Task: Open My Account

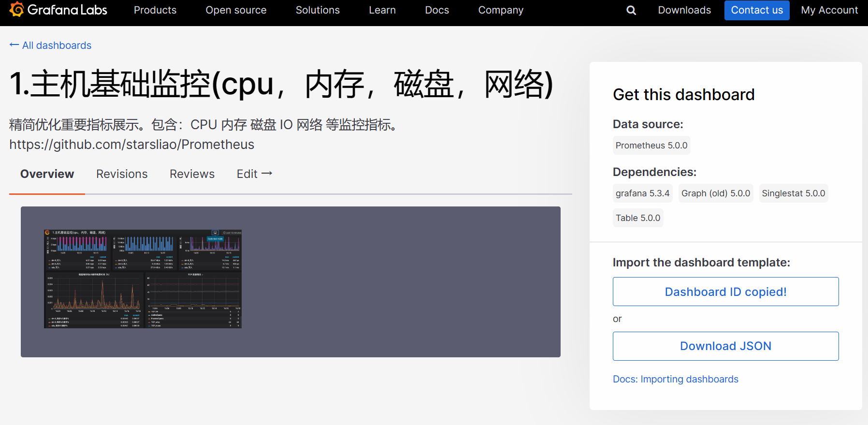Action: (x=829, y=10)
